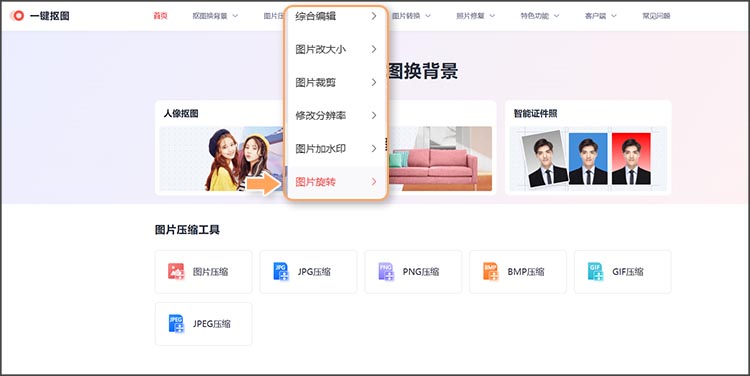
Task: Open the 客户端 dropdown arrow
Action: pyautogui.click(x=614, y=16)
